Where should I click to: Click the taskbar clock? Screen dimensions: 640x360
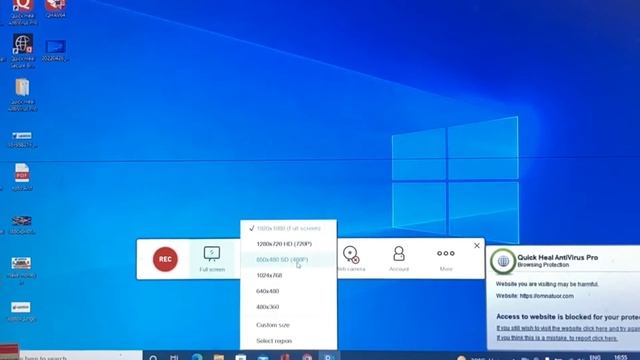(x=621, y=357)
